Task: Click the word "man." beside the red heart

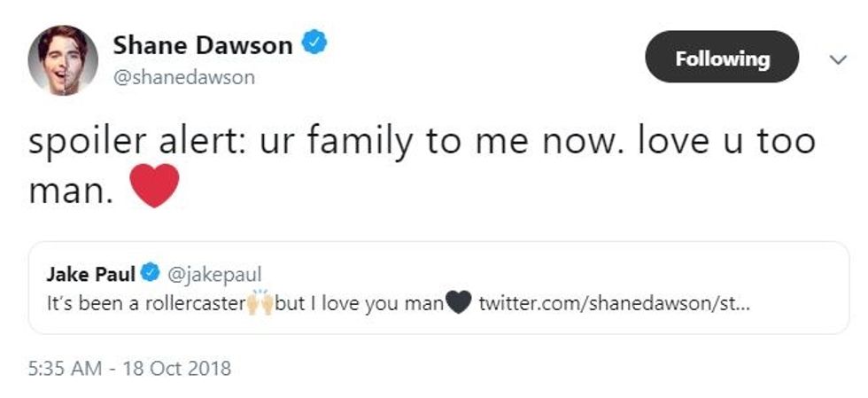Action: [71, 188]
